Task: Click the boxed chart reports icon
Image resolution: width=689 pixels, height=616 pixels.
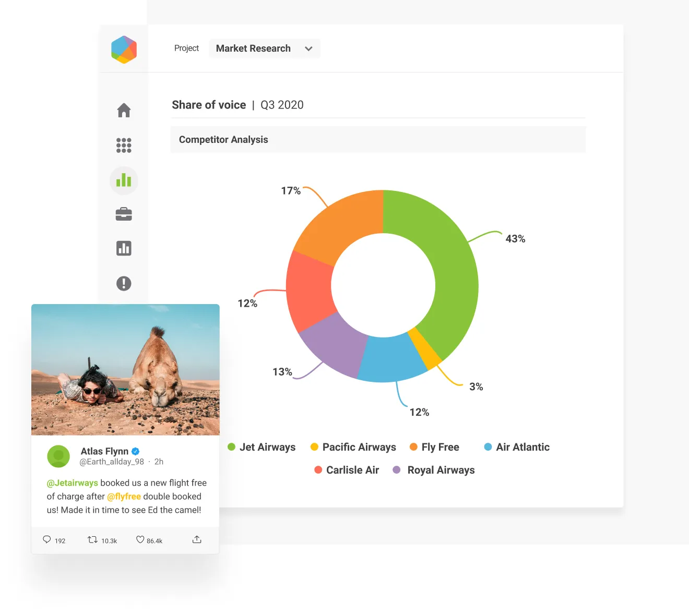Action: [x=124, y=248]
